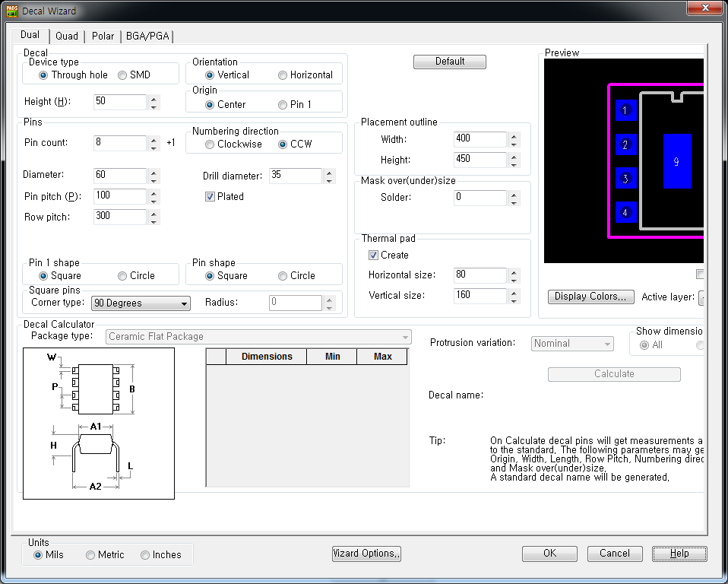Choose Horizontal orientation
The image size is (728, 584).
[x=283, y=75]
